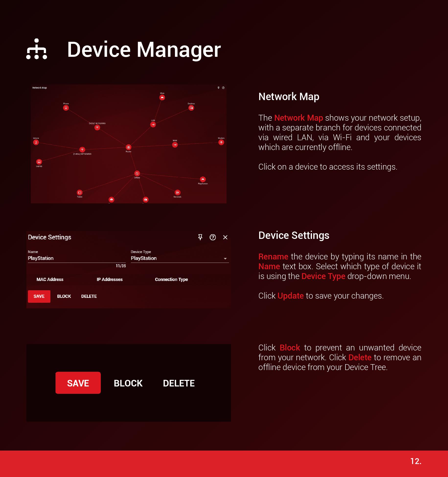Viewport: 448px width, 477px height.
Task: Pin the Device Settings panel
Action: [200, 237]
